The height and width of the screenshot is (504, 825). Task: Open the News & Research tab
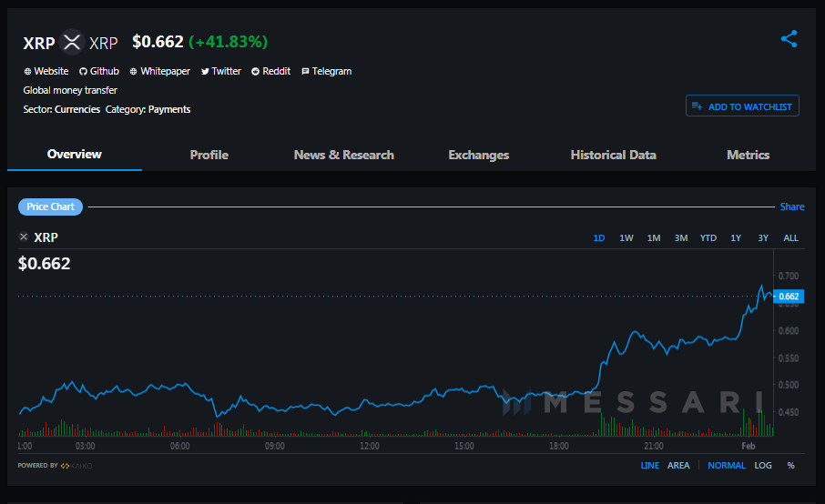tap(343, 155)
